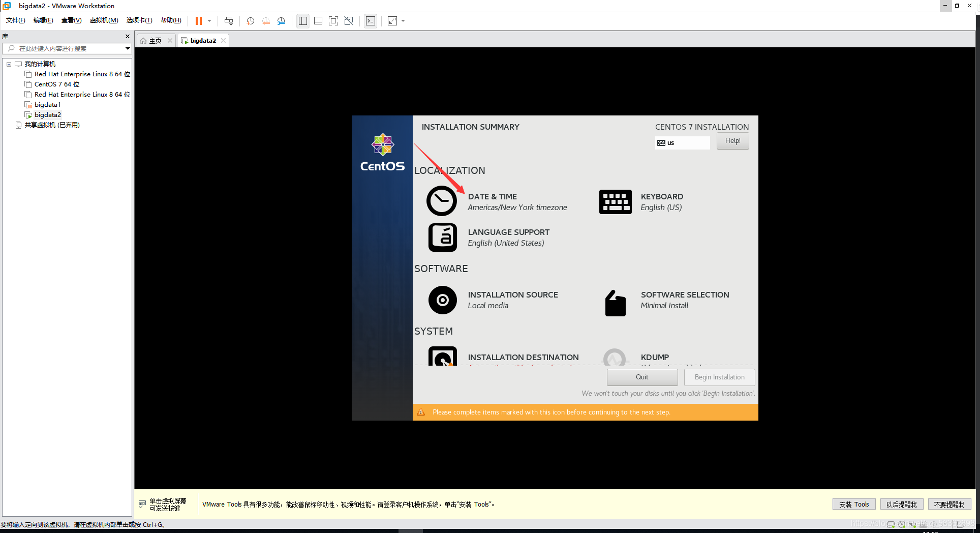Open the KDUMP settings entry
980x533 pixels.
pos(655,357)
